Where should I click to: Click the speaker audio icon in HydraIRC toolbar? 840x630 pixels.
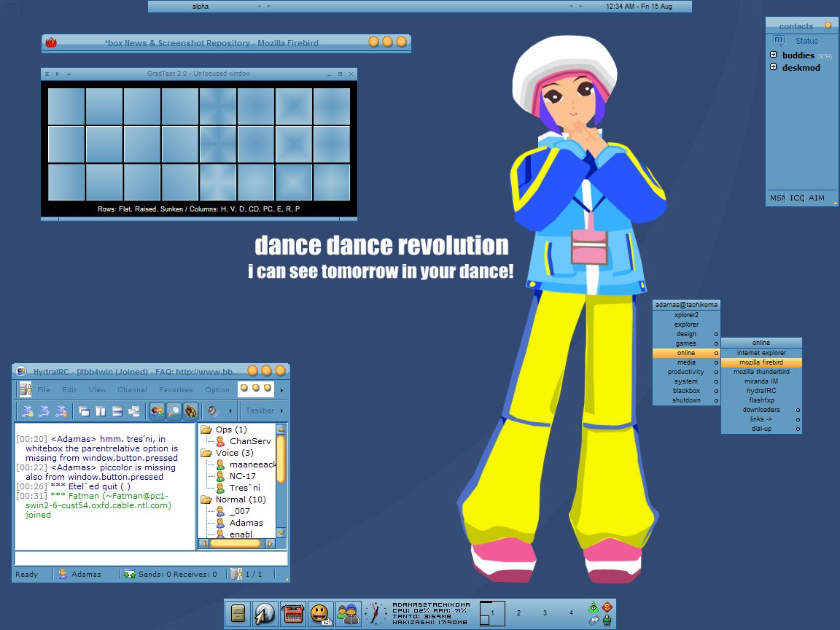213,411
